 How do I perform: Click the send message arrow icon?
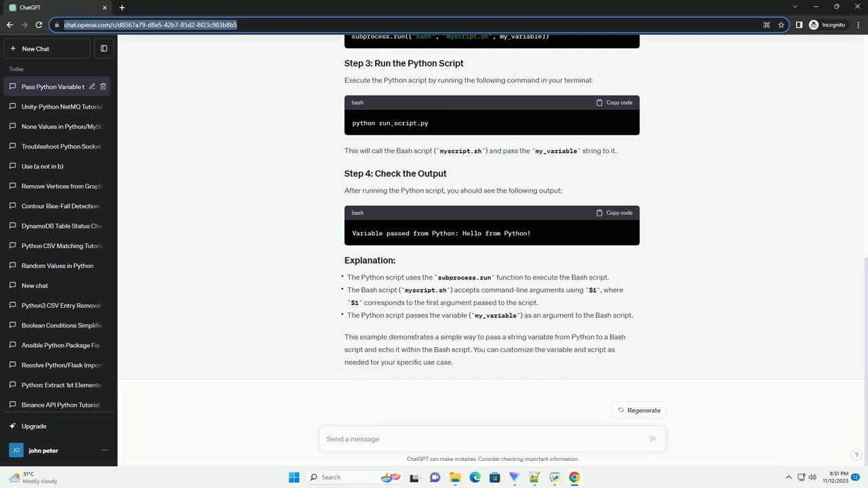653,439
